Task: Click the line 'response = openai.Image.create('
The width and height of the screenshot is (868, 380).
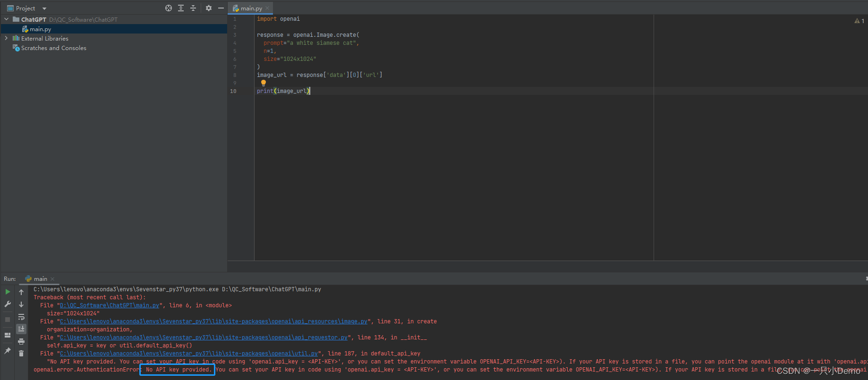Action: click(x=308, y=35)
